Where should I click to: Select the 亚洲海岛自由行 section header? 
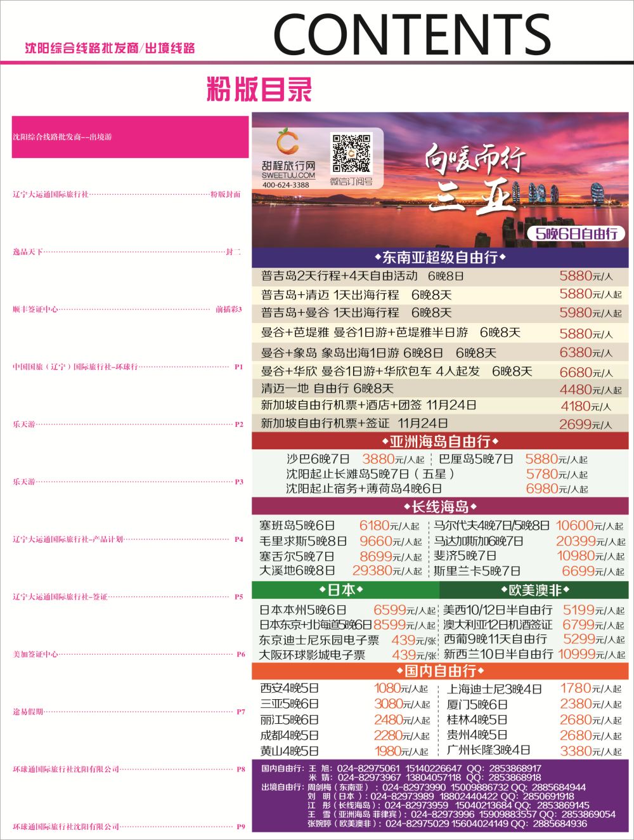point(440,441)
